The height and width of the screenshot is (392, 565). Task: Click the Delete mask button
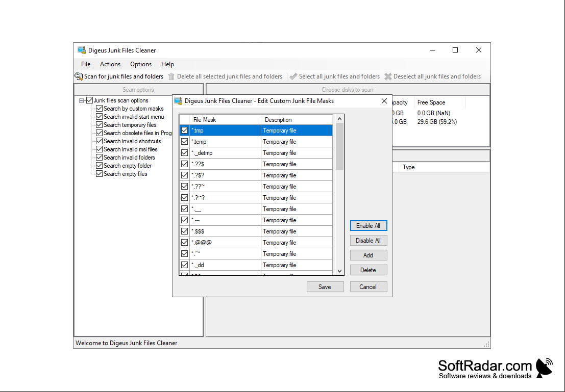tap(369, 270)
